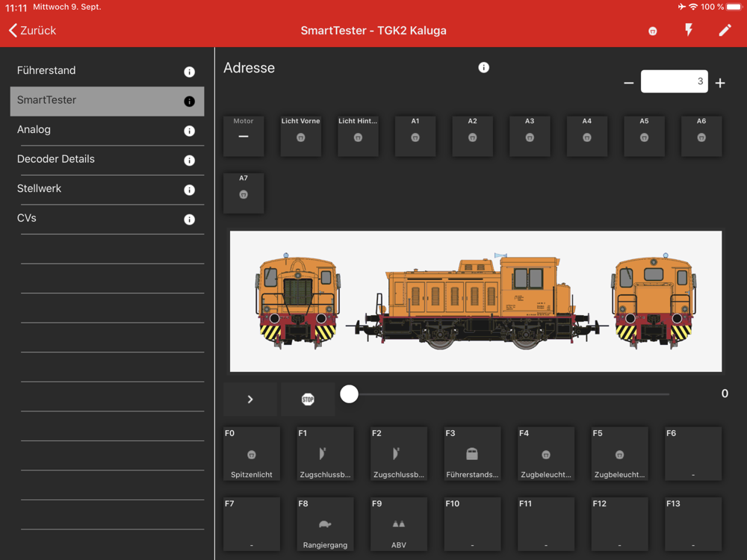
Task: Tap the 11:11 clock in status bar
Action: click(x=16, y=7)
